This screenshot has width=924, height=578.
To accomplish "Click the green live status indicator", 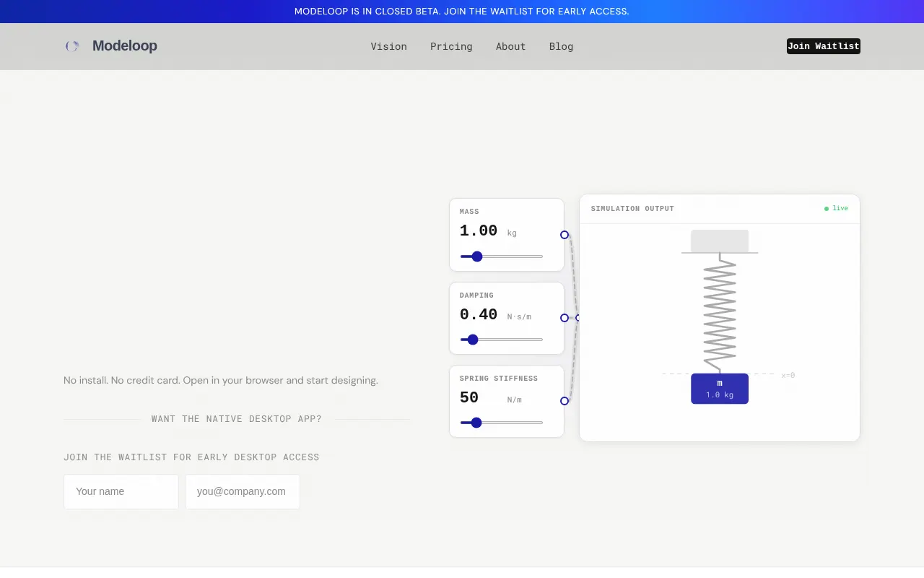I will pyautogui.click(x=837, y=208).
